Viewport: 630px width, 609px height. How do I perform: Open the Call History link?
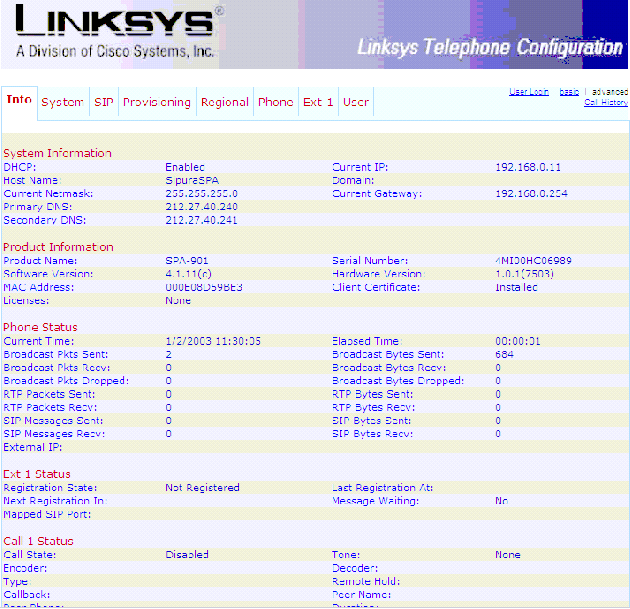[x=606, y=102]
